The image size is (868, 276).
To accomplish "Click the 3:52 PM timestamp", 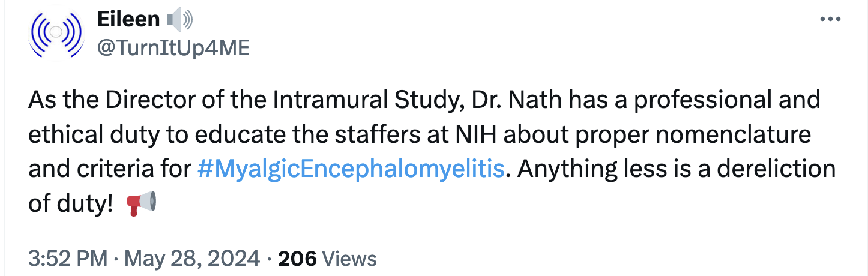I will click(x=67, y=259).
